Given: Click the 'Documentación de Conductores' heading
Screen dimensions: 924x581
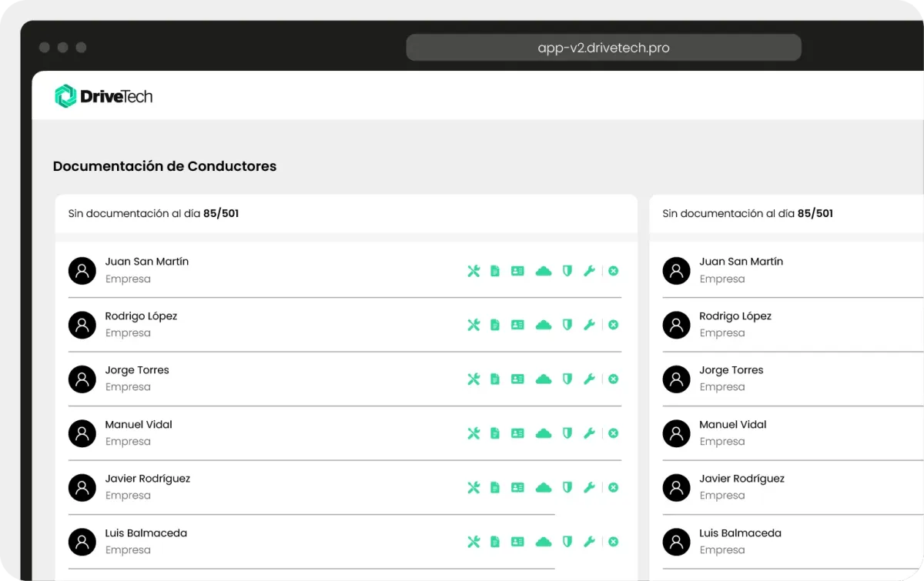Looking at the screenshot, I should point(165,166).
